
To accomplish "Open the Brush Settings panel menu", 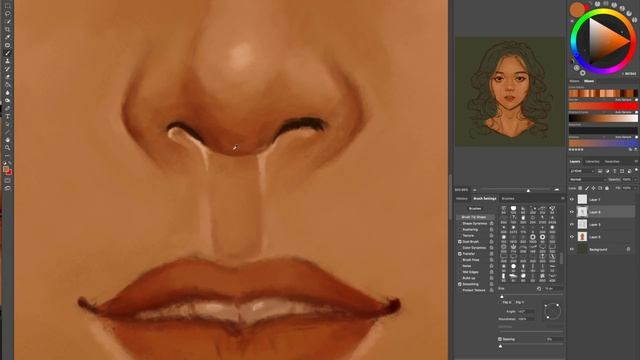I will pos(562,199).
